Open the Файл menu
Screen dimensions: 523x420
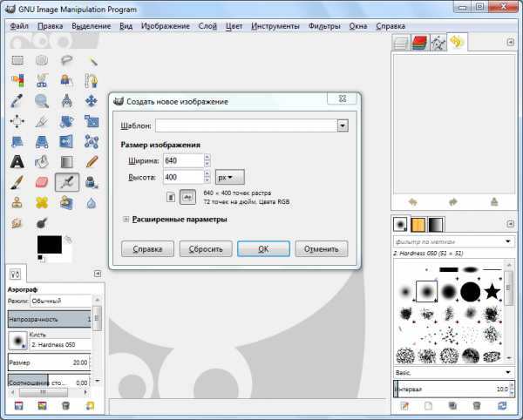pyautogui.click(x=19, y=26)
